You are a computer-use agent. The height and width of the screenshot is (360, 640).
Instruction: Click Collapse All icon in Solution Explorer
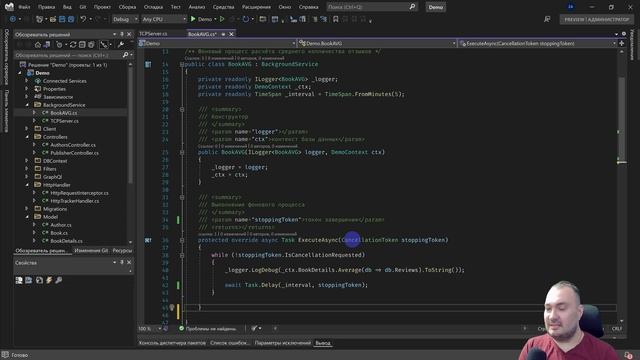(82, 44)
